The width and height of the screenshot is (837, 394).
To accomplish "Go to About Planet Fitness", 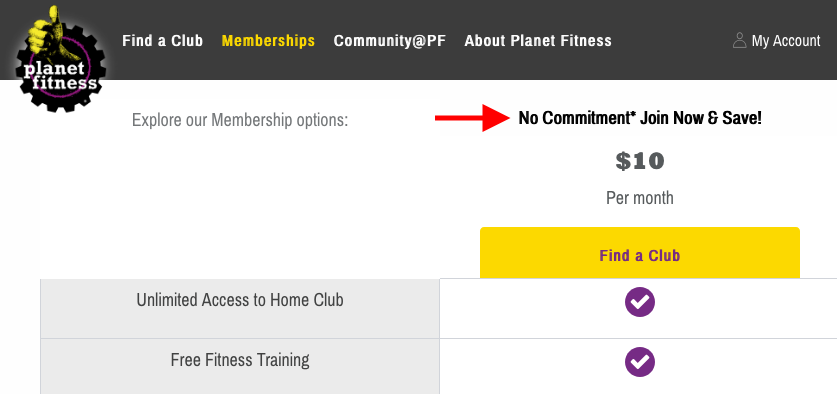I will click(x=538, y=41).
